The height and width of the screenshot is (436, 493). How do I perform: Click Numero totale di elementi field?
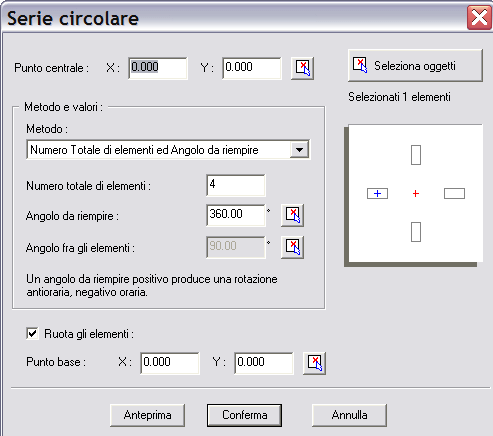[236, 185]
